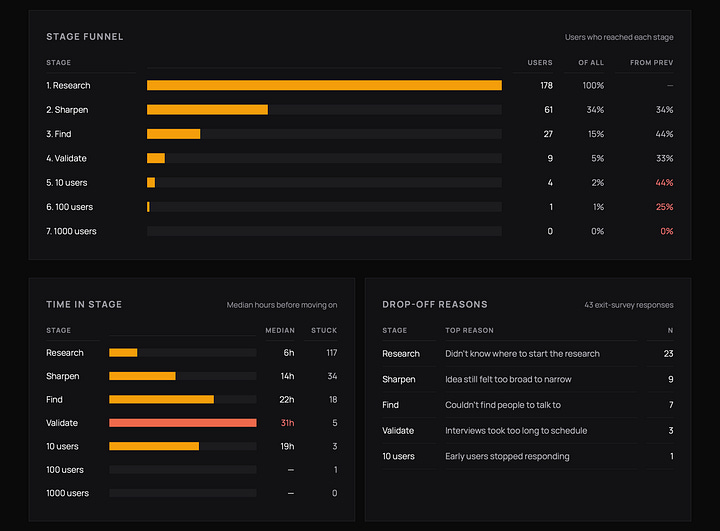
Task: Click the red 0% from-prev value
Action: click(667, 232)
